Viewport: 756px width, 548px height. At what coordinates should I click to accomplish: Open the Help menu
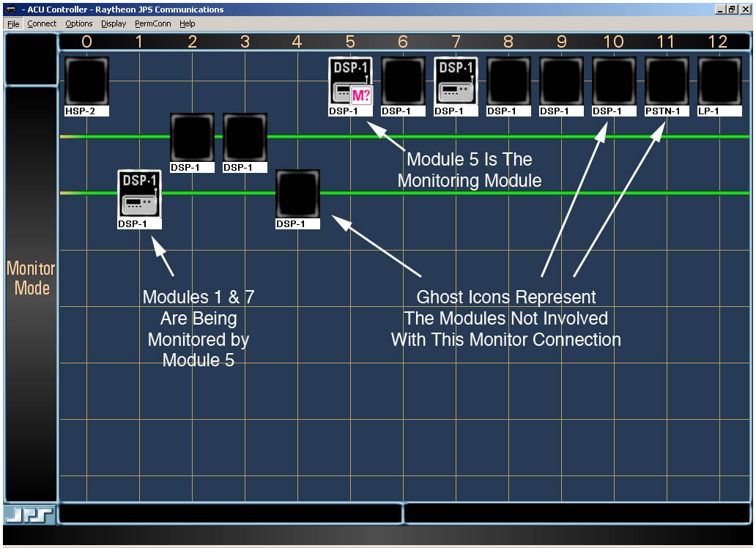click(x=188, y=23)
